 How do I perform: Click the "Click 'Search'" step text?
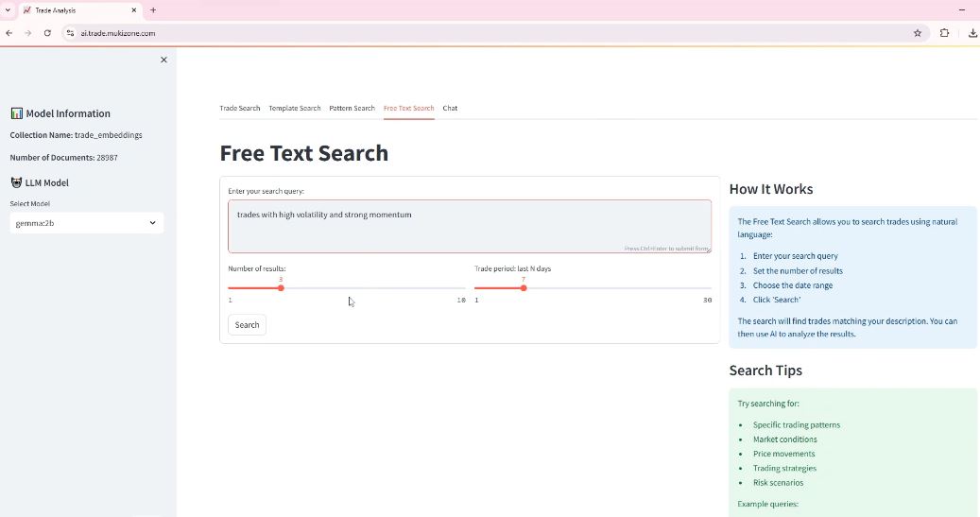[x=777, y=300]
